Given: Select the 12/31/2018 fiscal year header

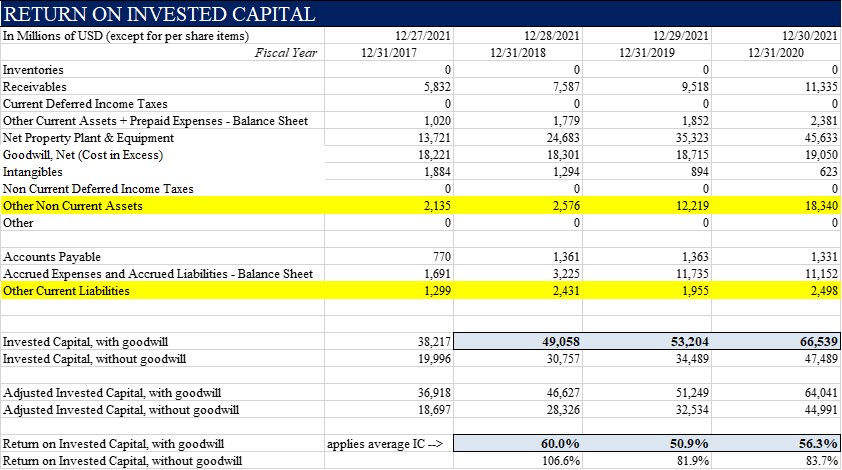Looking at the screenshot, I should pyautogui.click(x=518, y=53).
